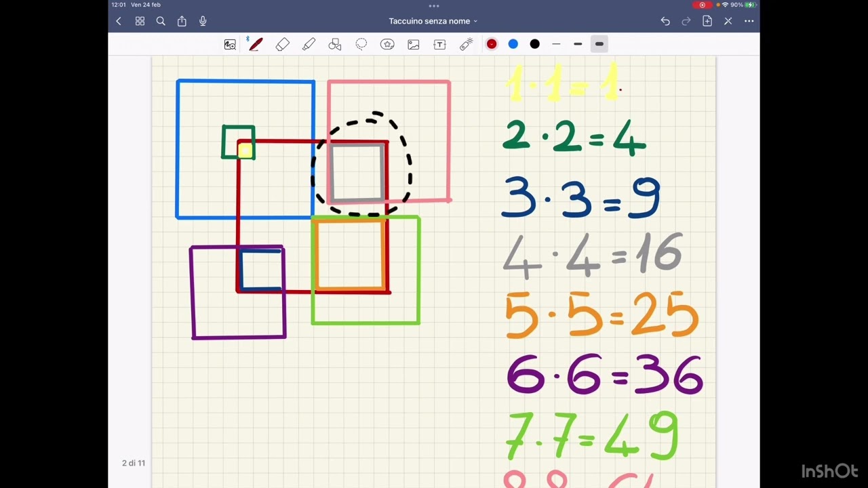Start audio recording with the microphone
This screenshot has height=488, width=868.
[x=203, y=21]
